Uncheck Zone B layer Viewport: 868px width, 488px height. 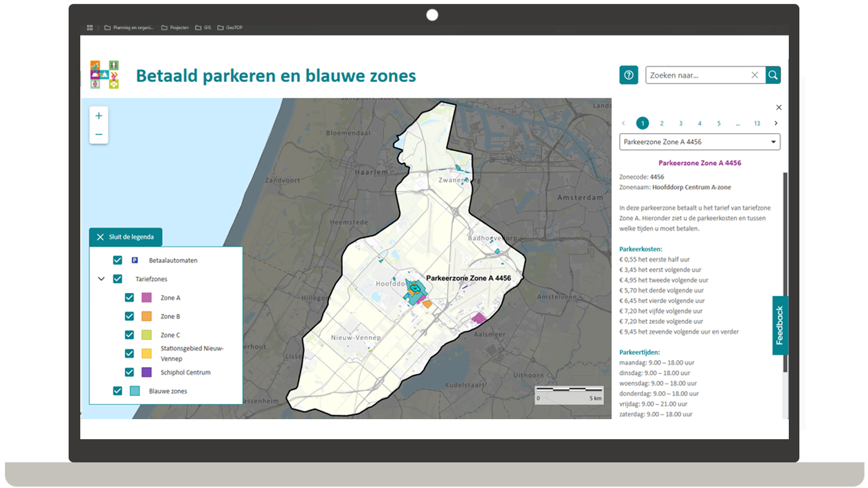click(x=129, y=316)
